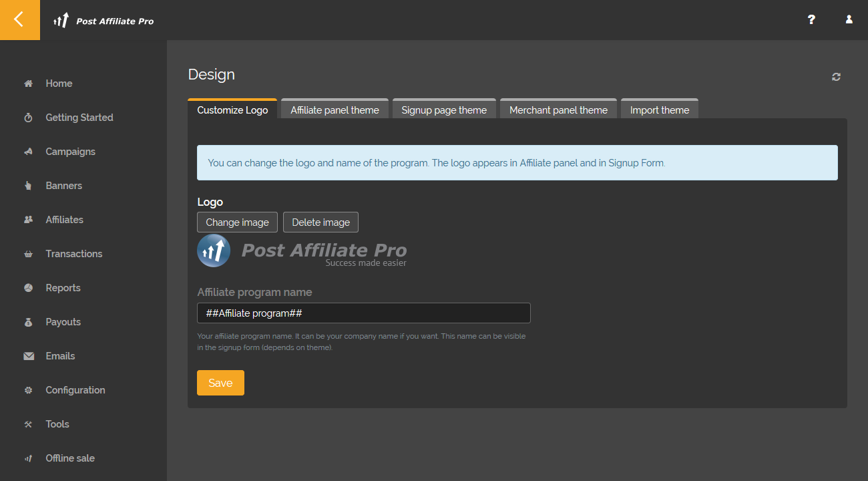Click the Home house icon in sidebar

click(x=28, y=84)
